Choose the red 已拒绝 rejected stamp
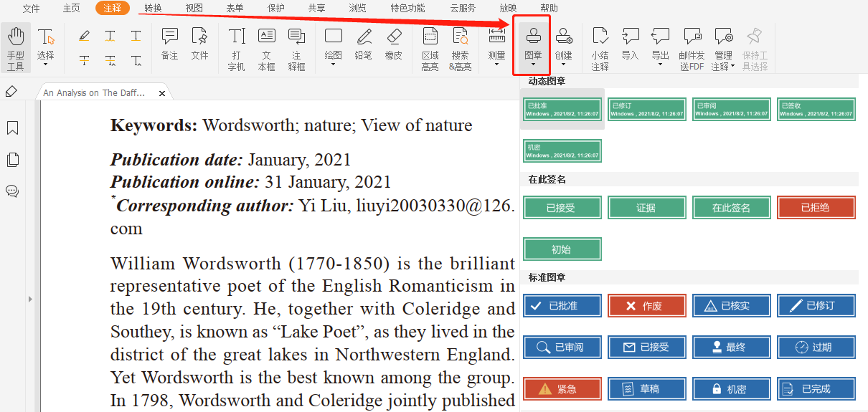 pos(816,208)
